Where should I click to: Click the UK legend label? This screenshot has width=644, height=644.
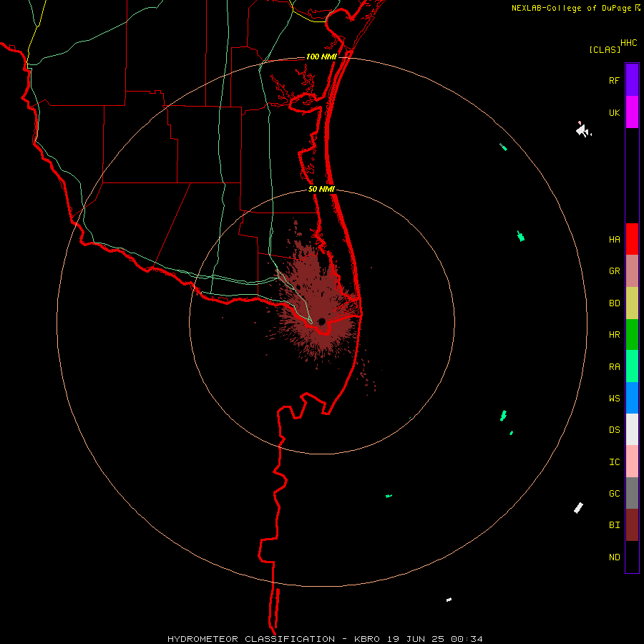pos(614,113)
